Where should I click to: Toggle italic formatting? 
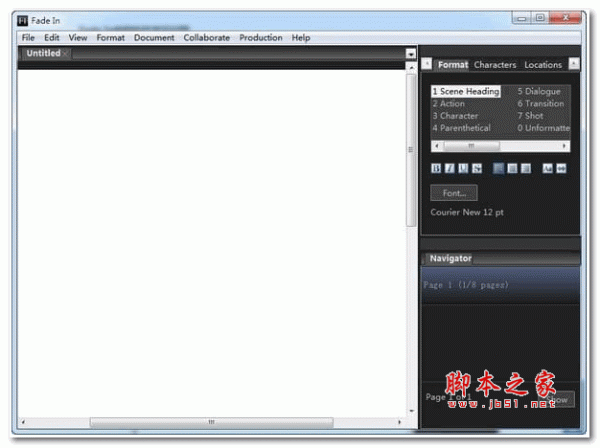(450, 168)
